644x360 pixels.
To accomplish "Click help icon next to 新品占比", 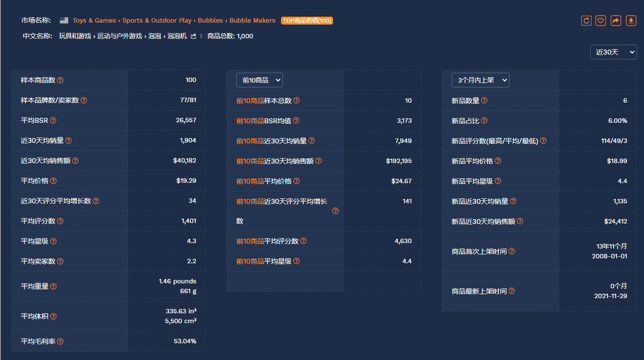I will pyautogui.click(x=485, y=121).
